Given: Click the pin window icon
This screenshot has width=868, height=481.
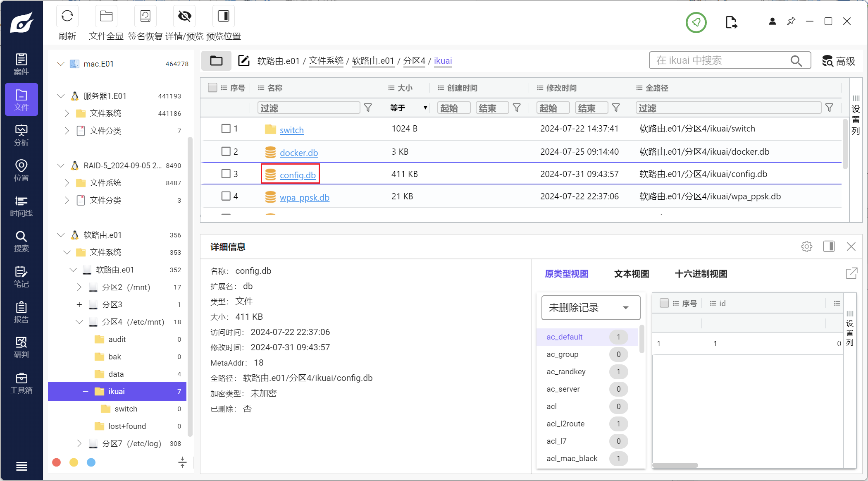Looking at the screenshot, I should tap(791, 21).
